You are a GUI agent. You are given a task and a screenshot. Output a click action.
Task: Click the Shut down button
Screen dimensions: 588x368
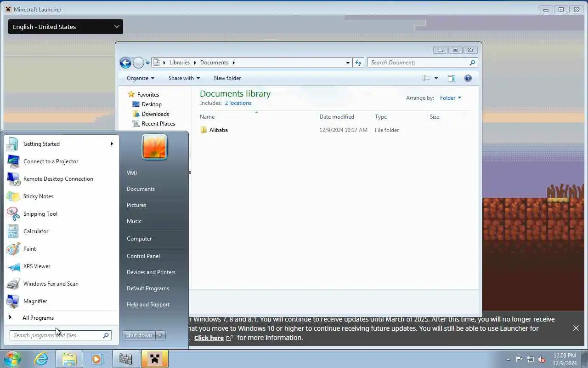[x=139, y=335]
